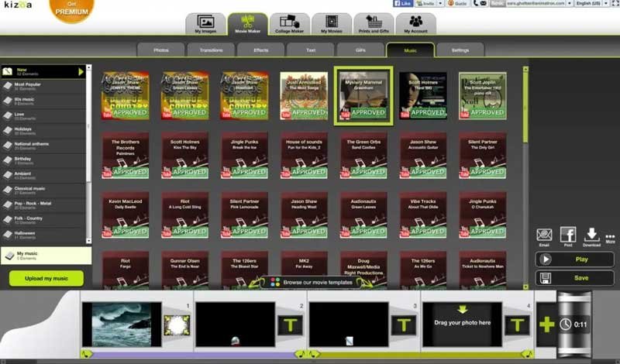Image resolution: width=620 pixels, height=364 pixels.
Task: Select the Halloween music category
Action: click(x=45, y=234)
